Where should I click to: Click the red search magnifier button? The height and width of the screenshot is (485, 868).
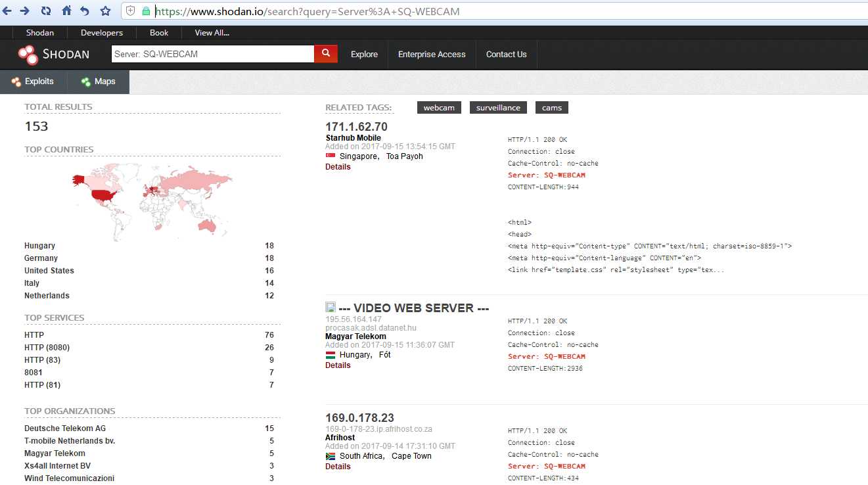(x=326, y=54)
